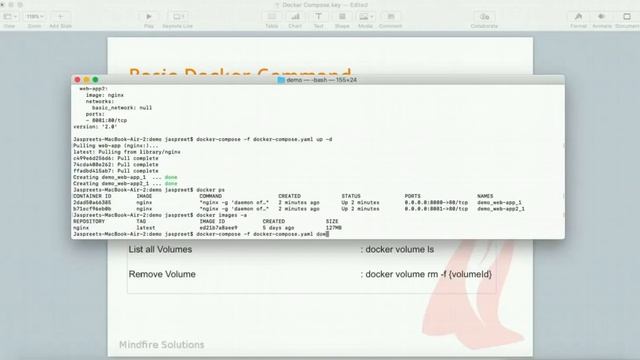Open the Zoom percentage dropdown
This screenshot has width=640, height=360.
(x=35, y=17)
